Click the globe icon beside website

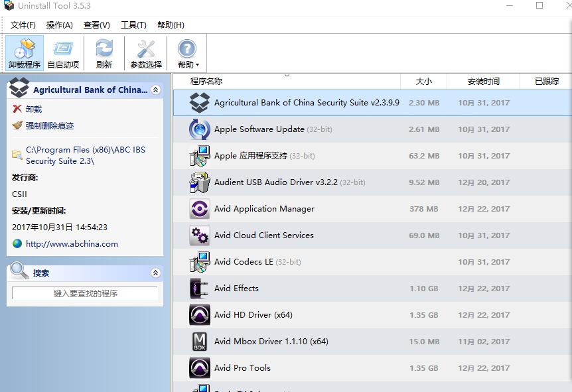tap(17, 243)
